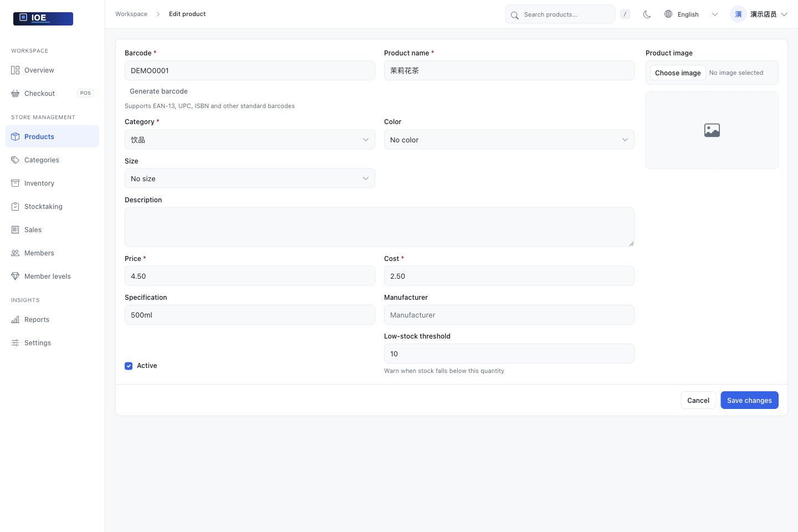798x532 pixels.
Task: Click the Member levels diamond icon
Action: [x=16, y=277]
